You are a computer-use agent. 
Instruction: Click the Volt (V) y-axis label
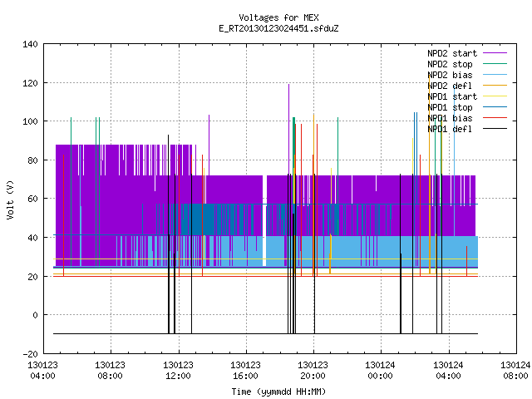[x=11, y=199]
